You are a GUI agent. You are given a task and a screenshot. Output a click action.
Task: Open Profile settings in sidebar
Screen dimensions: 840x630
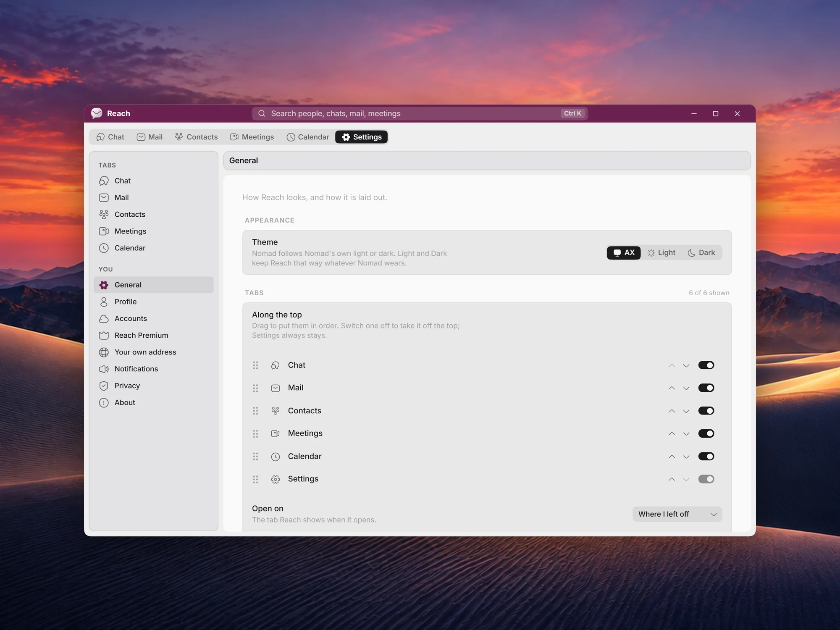point(154,302)
